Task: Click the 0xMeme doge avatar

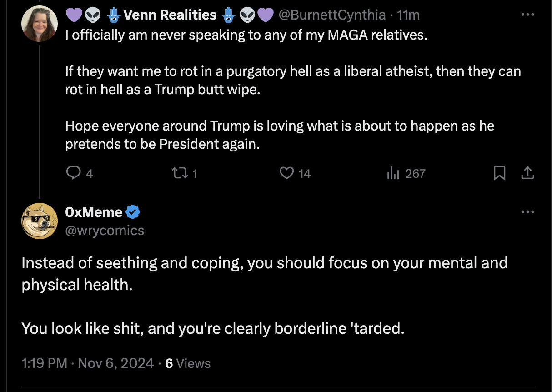Action: click(x=40, y=221)
